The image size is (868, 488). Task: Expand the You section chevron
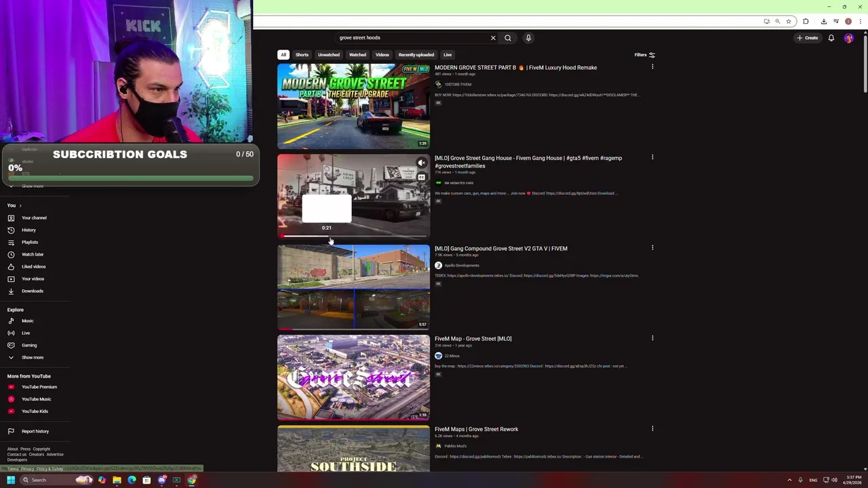[x=20, y=205]
